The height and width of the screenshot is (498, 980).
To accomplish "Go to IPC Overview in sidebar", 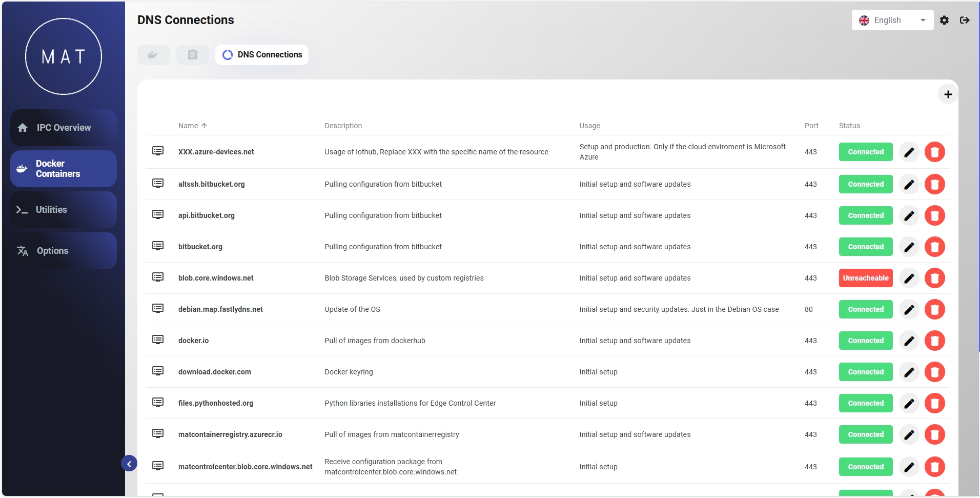I will pyautogui.click(x=64, y=128).
